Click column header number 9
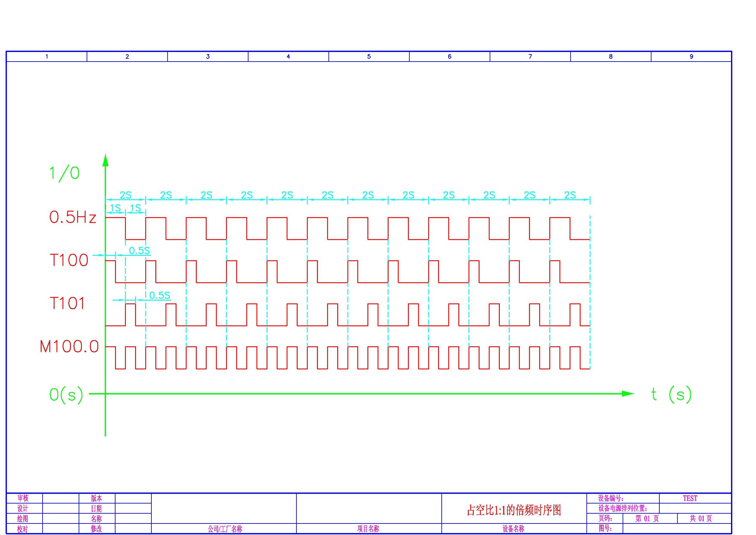This screenshot has width=756, height=535. [x=691, y=57]
